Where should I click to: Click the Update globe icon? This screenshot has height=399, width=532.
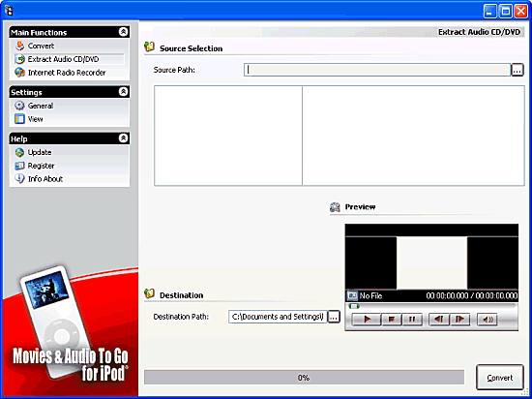[x=19, y=152]
